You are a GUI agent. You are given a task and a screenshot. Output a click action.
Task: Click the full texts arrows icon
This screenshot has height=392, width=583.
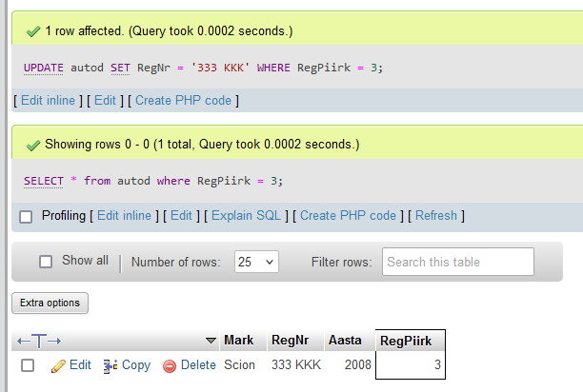pos(39,341)
